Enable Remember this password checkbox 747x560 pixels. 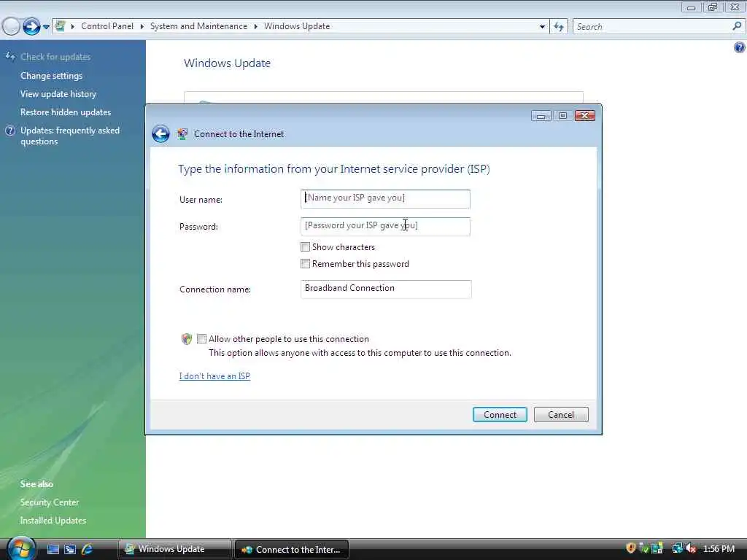(x=306, y=263)
